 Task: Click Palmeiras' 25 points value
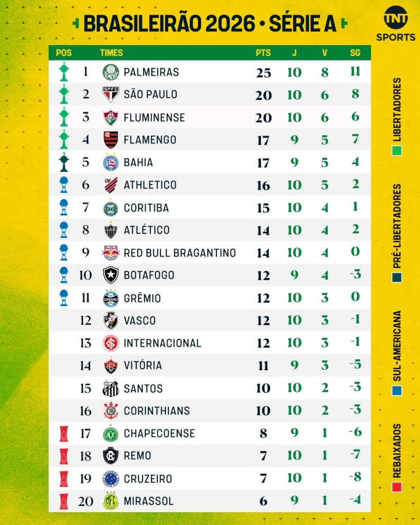(263, 72)
